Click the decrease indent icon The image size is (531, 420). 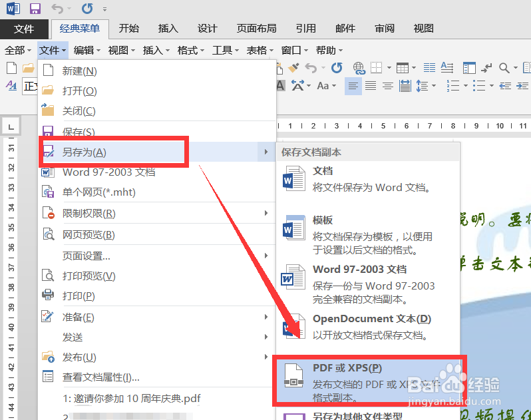pyautogui.click(x=505, y=86)
